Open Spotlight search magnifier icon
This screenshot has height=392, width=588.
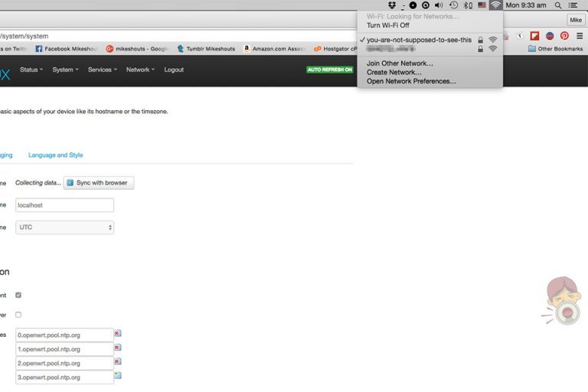[x=558, y=5]
